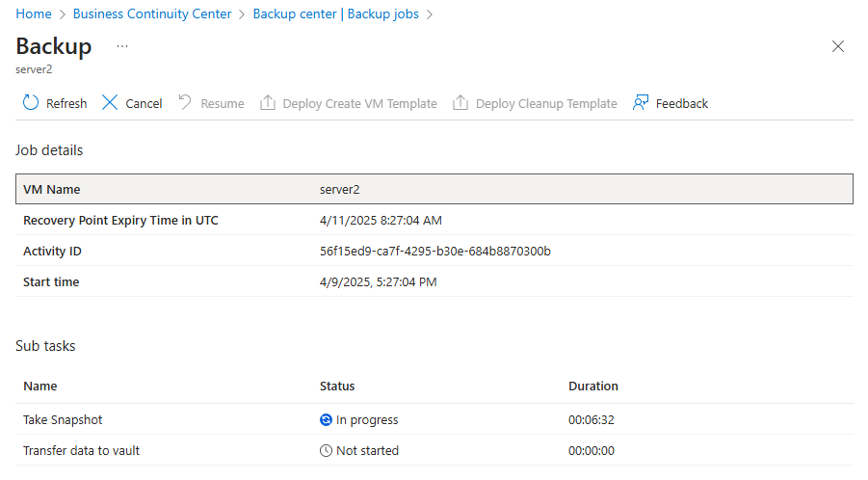Open Backup center | Backup jobs breadcrumb

click(335, 14)
